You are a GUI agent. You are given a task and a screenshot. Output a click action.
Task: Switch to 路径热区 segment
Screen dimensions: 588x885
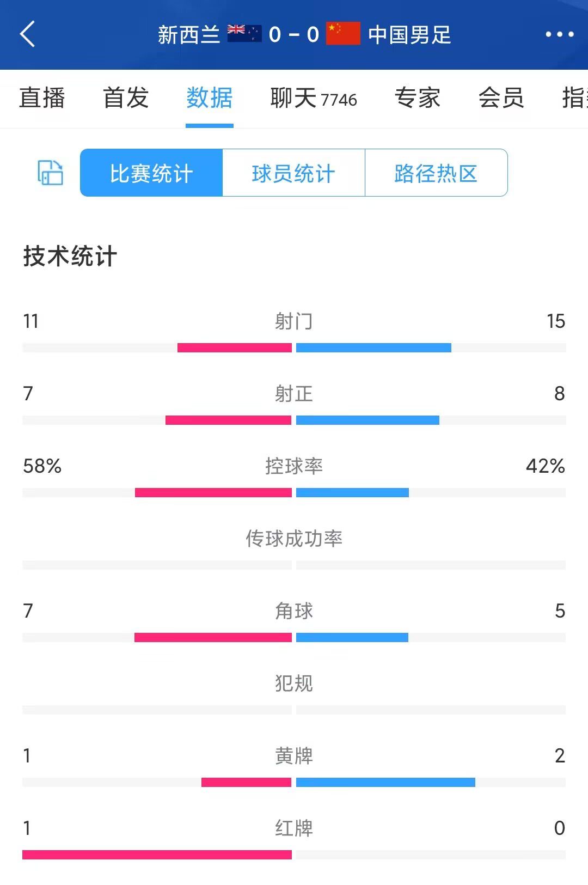[436, 173]
